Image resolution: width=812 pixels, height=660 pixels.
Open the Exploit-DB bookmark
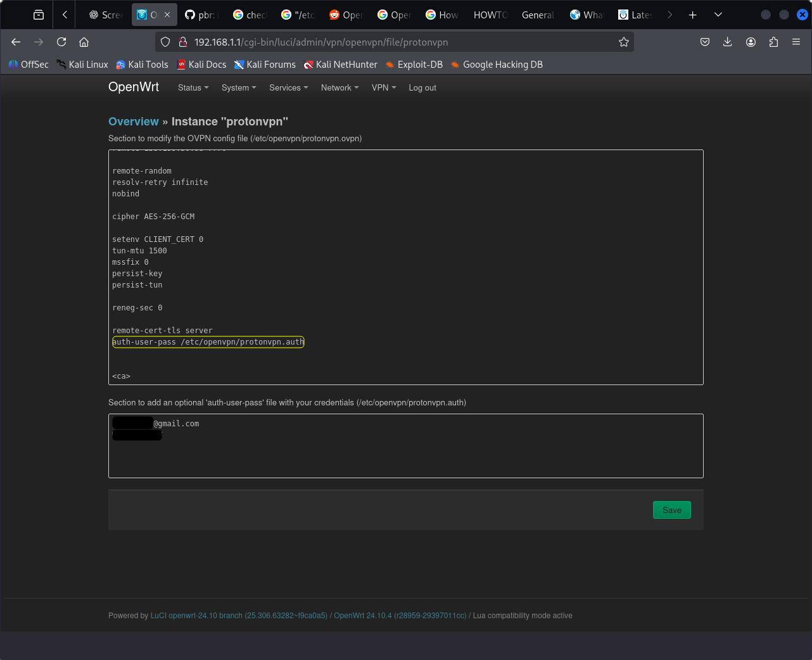[419, 65]
